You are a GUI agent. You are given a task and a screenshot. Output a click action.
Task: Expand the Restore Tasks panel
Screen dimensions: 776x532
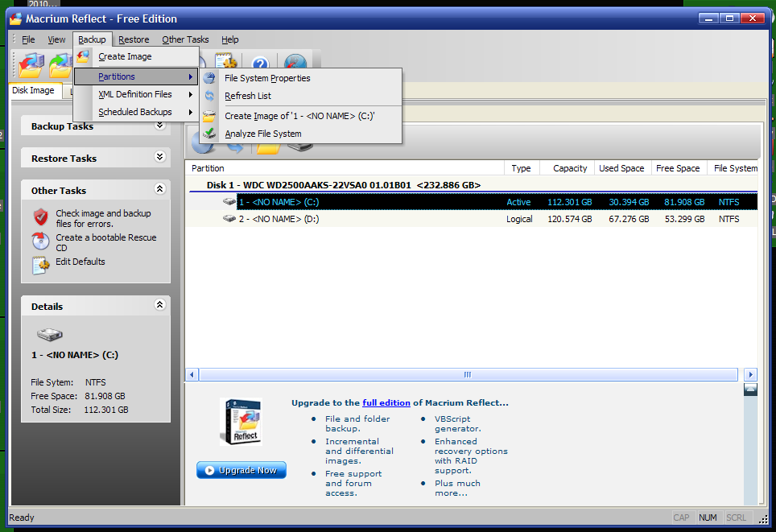click(159, 158)
